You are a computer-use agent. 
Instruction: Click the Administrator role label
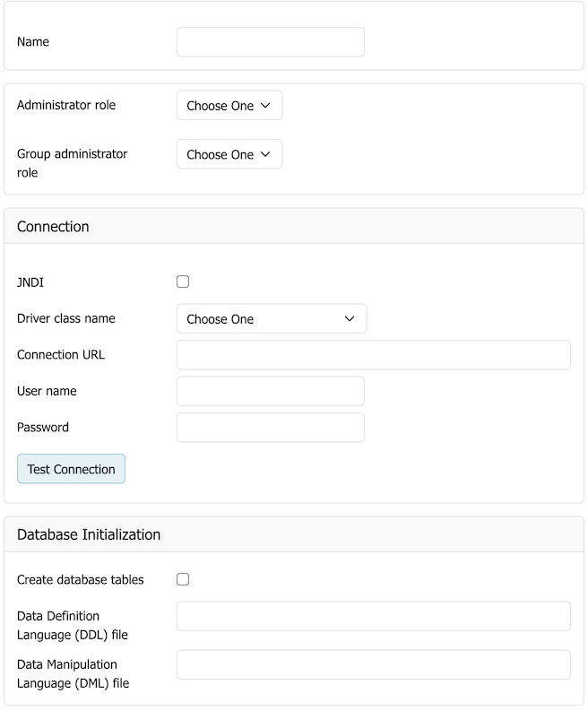66,105
